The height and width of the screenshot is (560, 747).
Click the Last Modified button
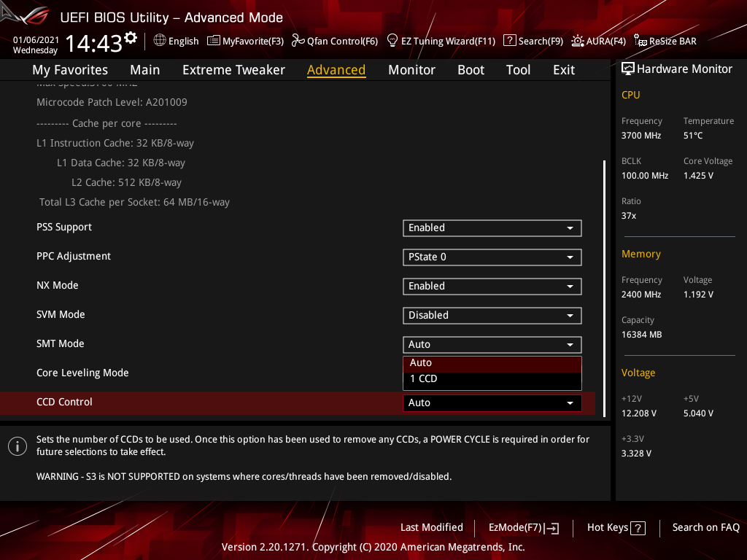[x=432, y=528]
